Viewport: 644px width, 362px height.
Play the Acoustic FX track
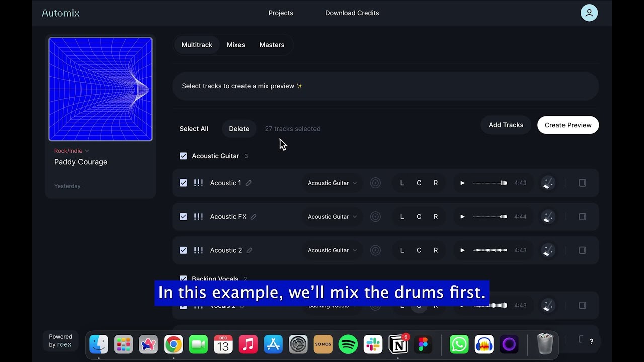[x=462, y=217]
